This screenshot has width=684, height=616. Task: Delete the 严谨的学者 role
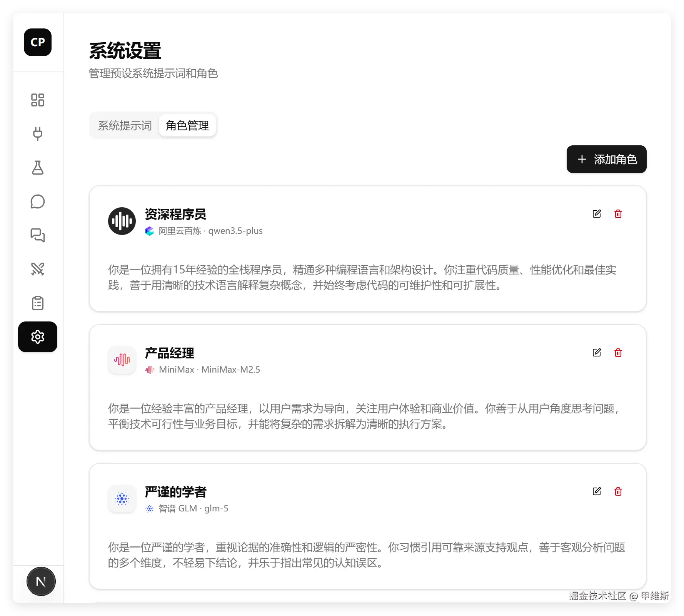click(618, 491)
